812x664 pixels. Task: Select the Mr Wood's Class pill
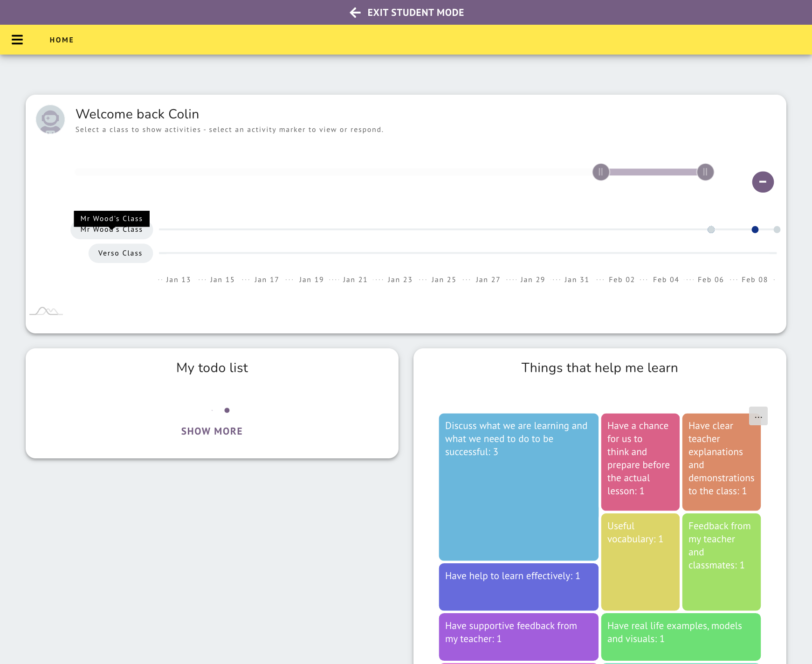pyautogui.click(x=111, y=230)
